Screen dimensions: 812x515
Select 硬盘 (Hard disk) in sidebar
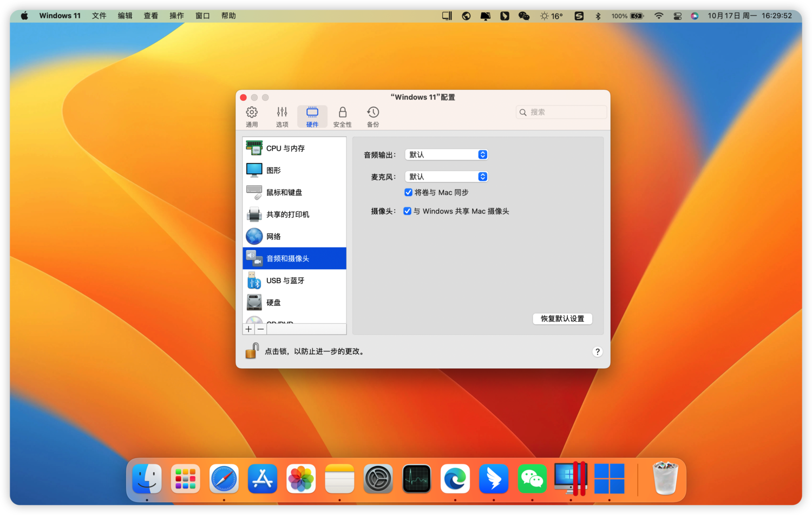click(294, 302)
